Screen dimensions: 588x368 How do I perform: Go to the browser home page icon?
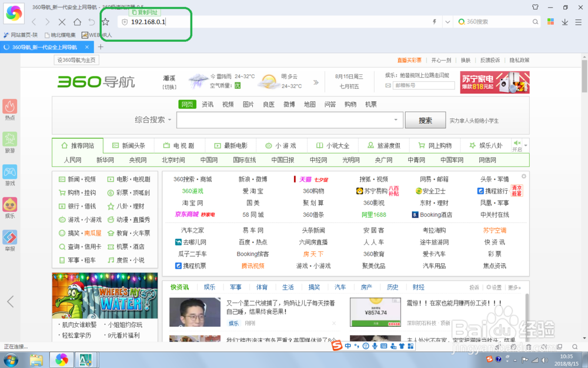click(77, 22)
